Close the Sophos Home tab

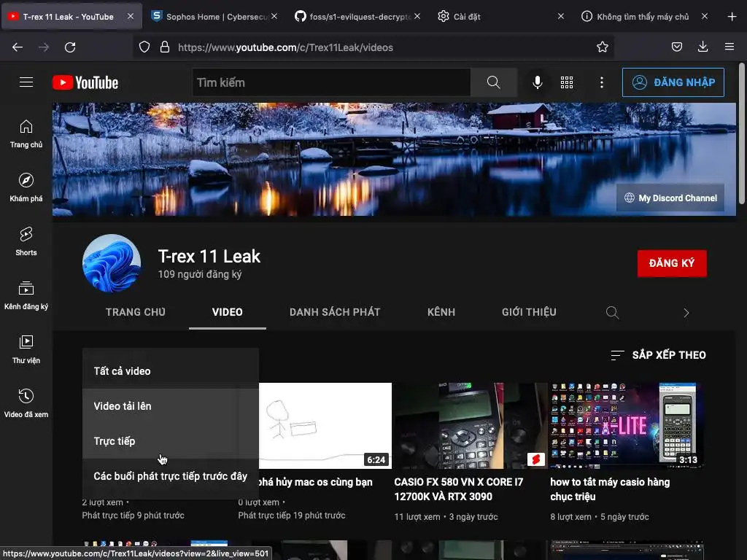click(274, 16)
